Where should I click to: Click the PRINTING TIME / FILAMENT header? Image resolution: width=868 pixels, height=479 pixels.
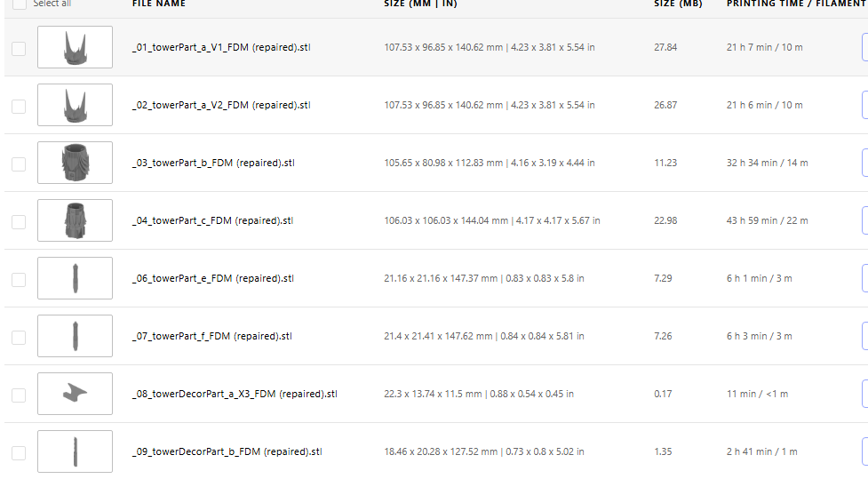[795, 4]
